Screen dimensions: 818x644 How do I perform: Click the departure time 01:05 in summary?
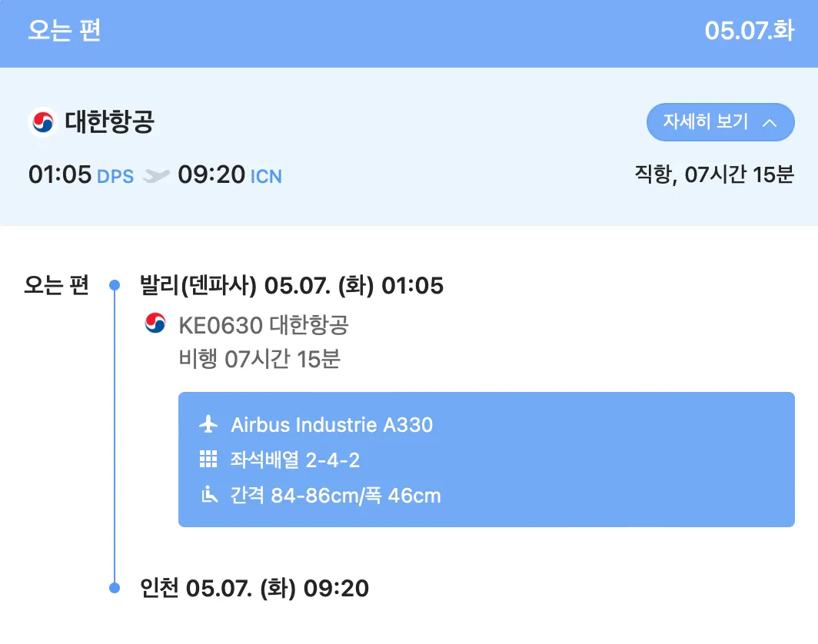pyautogui.click(x=60, y=175)
